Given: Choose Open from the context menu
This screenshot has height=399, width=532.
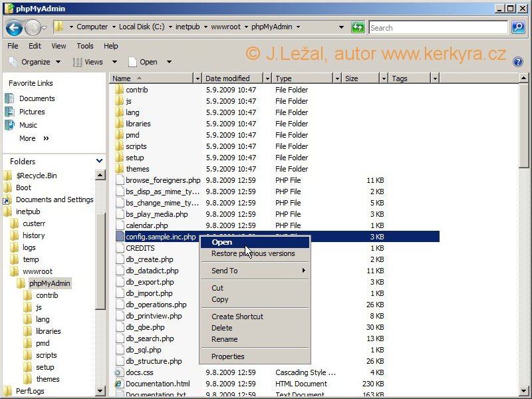Looking at the screenshot, I should click(222, 242).
